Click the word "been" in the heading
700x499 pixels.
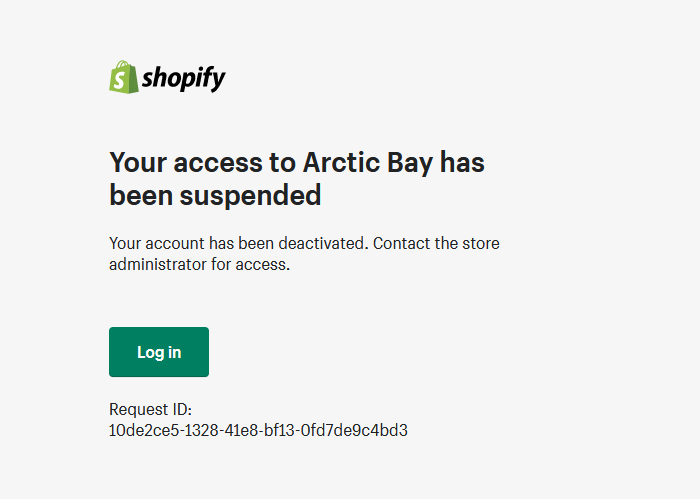pos(140,195)
